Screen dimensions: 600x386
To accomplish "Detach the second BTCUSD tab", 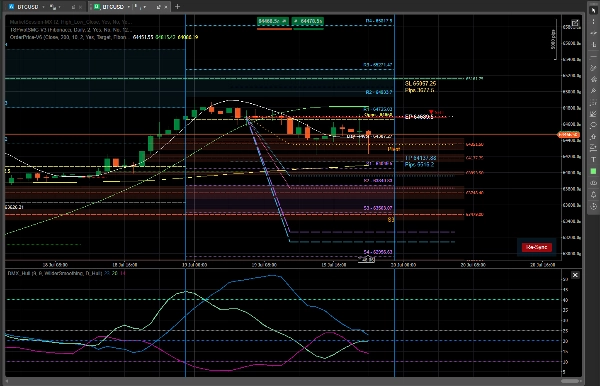I will pyautogui.click(x=158, y=7).
